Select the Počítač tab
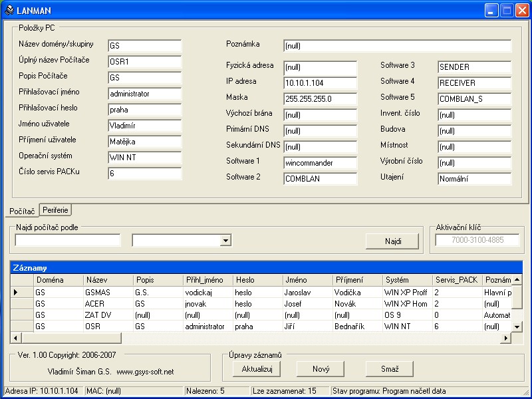532x399 pixels. pos(21,211)
